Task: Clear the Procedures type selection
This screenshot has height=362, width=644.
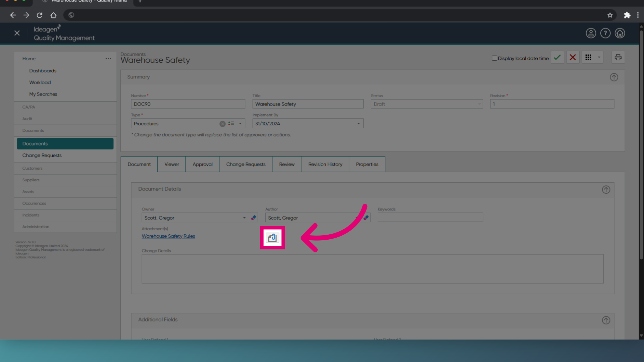Action: click(222, 124)
